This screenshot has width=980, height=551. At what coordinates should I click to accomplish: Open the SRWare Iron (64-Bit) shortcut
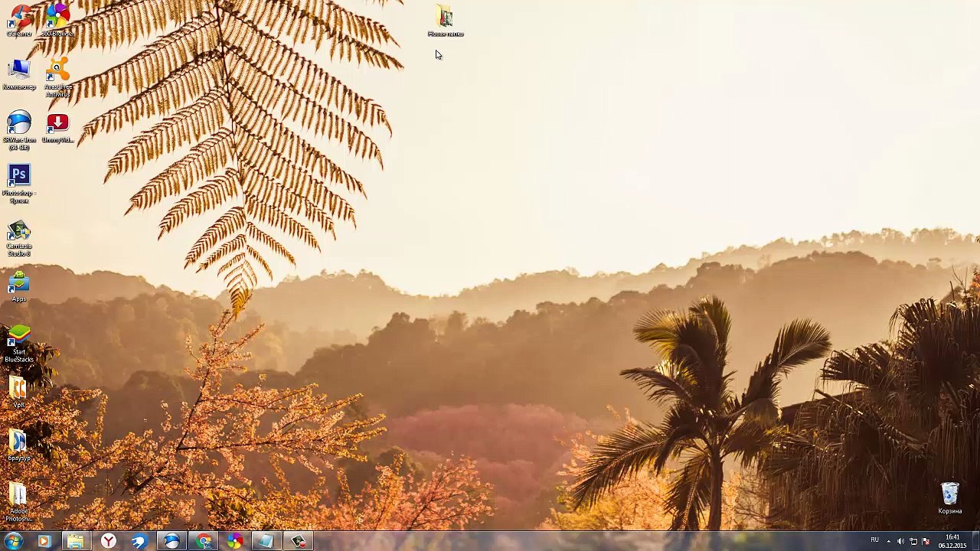(x=19, y=131)
